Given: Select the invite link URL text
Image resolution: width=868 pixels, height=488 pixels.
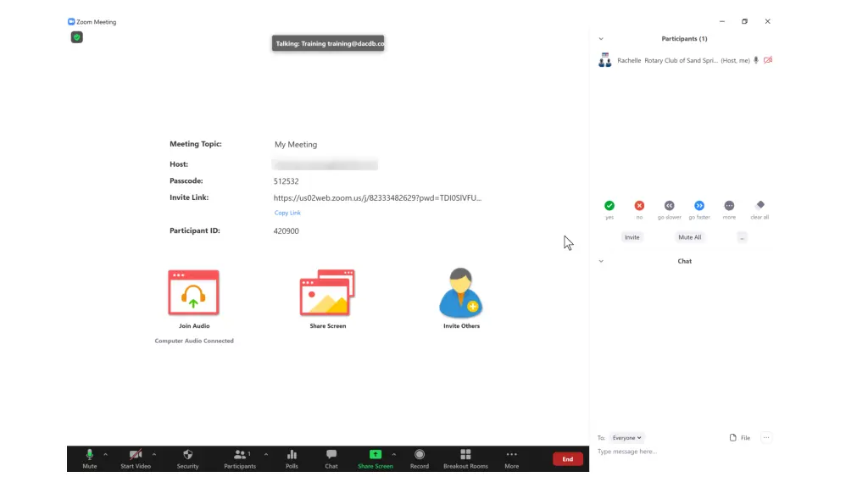Looking at the screenshot, I should (x=377, y=197).
